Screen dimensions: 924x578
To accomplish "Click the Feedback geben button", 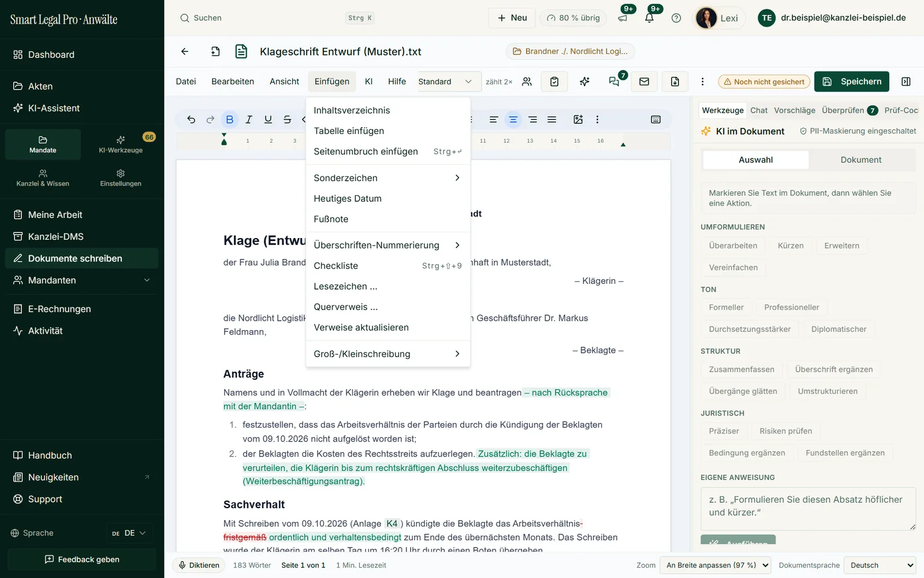I will pos(81,560).
